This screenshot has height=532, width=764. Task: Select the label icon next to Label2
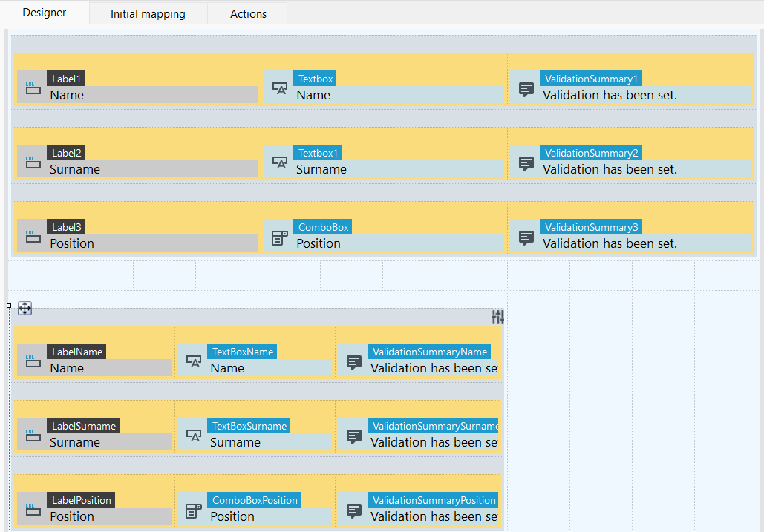[x=33, y=162]
